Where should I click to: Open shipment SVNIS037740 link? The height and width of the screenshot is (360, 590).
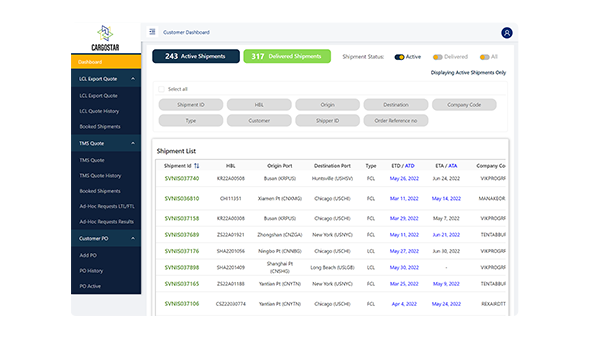[x=182, y=179]
